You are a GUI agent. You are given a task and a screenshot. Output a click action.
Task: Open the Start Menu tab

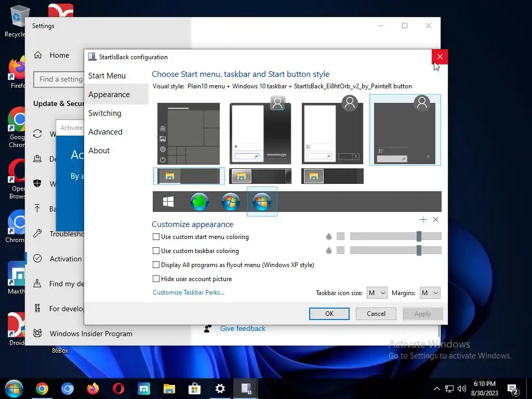tap(107, 76)
